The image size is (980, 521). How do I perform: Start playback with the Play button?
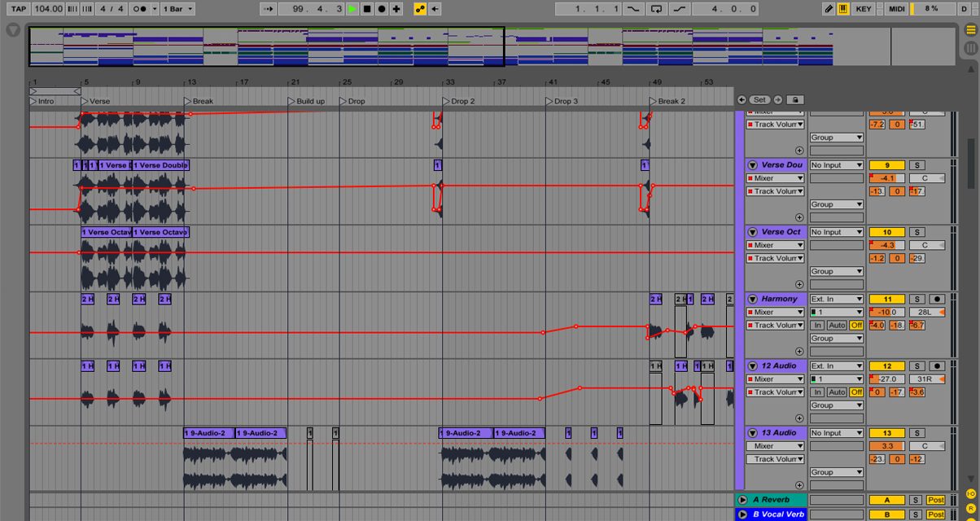(x=351, y=8)
